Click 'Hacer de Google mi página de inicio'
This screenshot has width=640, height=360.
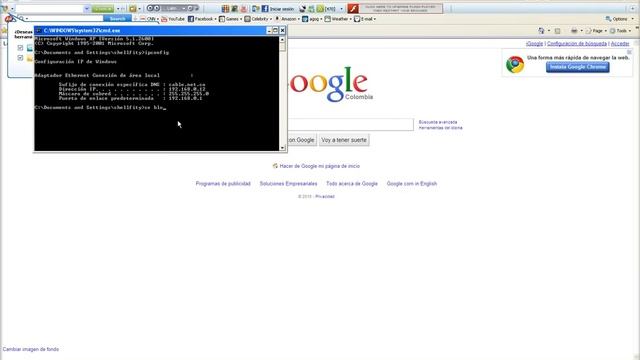(320, 166)
